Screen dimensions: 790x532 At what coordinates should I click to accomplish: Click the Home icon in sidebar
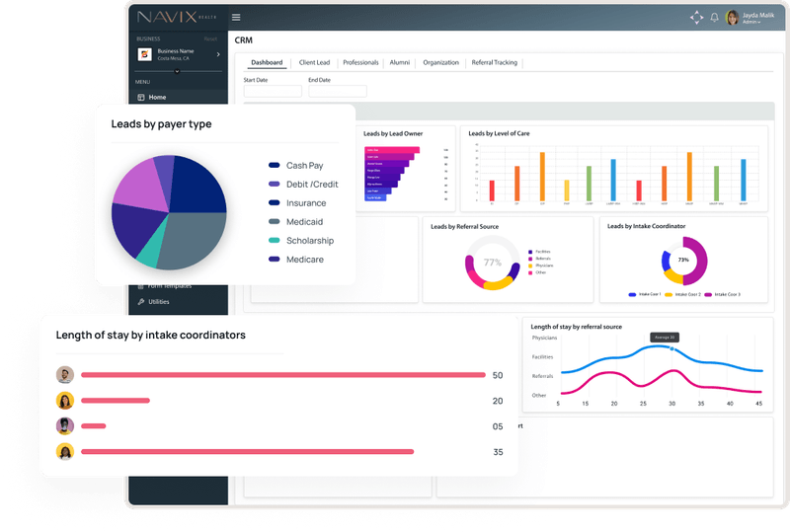pyautogui.click(x=141, y=97)
